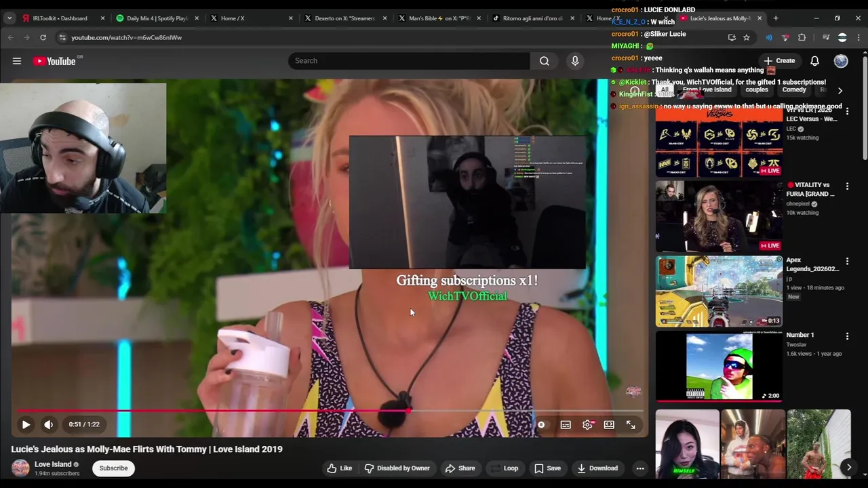Screen dimensions: 868x488
Task: Go back to previous page
Action: (11, 38)
